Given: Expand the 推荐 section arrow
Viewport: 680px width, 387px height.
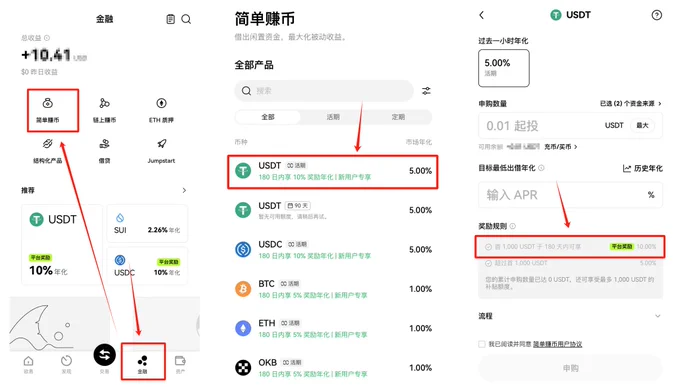Looking at the screenshot, I should pos(184,190).
